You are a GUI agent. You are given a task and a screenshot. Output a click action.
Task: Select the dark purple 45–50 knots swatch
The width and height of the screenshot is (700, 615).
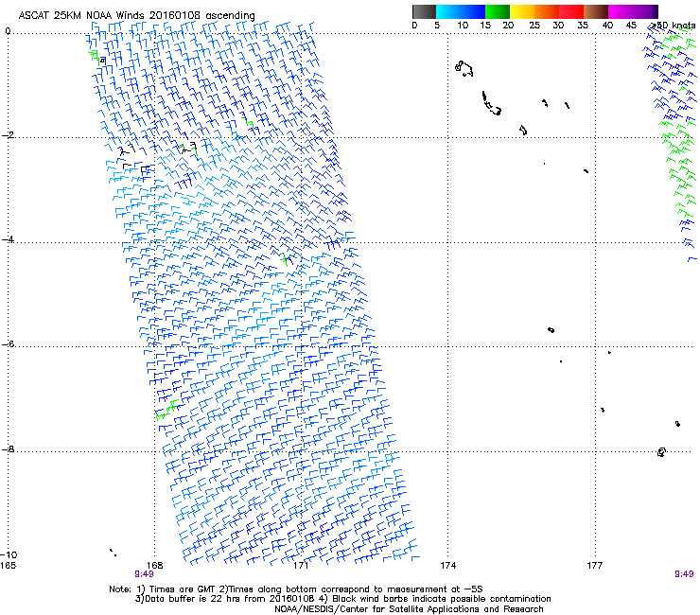pyautogui.click(x=645, y=11)
